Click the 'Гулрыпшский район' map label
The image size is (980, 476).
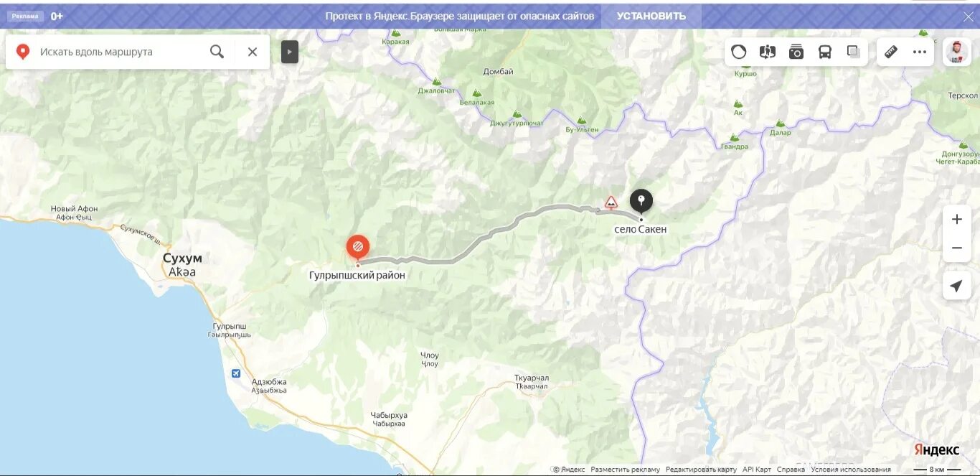(x=357, y=275)
